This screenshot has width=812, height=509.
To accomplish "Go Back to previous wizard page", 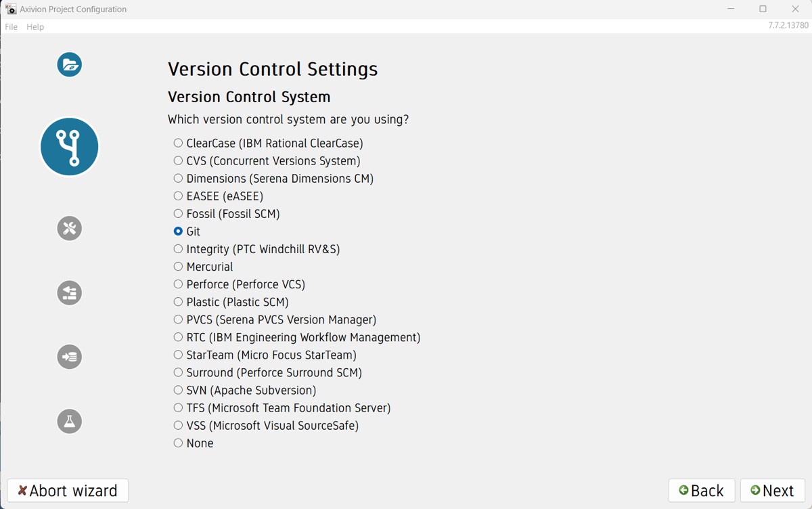I will 702,491.
